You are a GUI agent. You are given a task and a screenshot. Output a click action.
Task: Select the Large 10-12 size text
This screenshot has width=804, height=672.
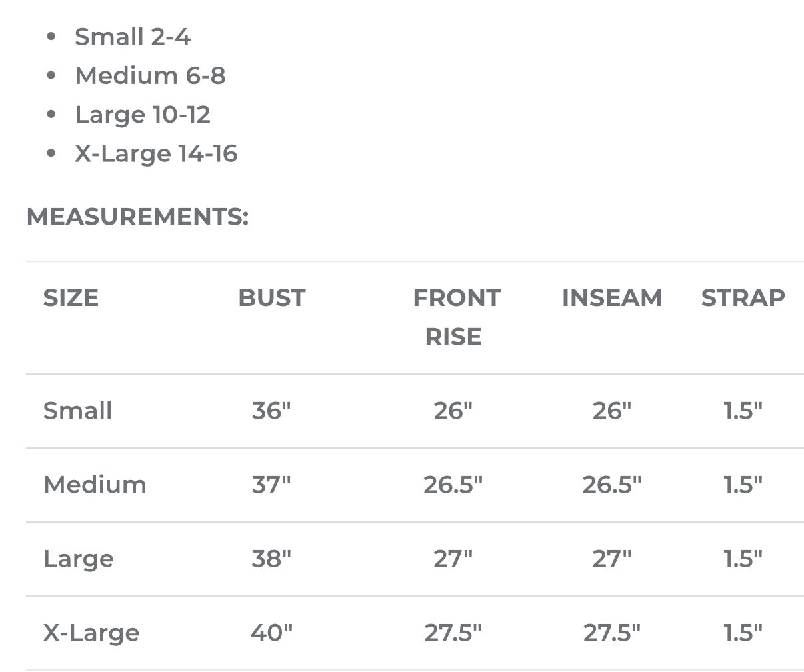143,115
